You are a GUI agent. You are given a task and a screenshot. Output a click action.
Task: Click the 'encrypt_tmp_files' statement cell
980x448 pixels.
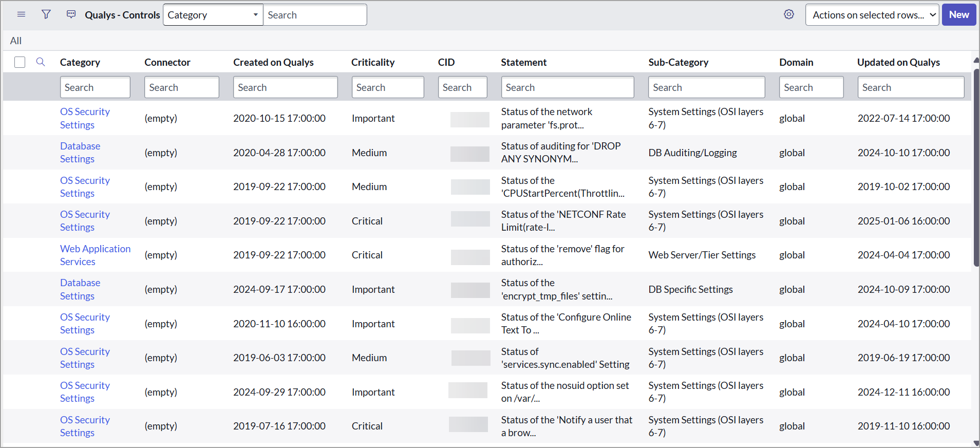(557, 289)
